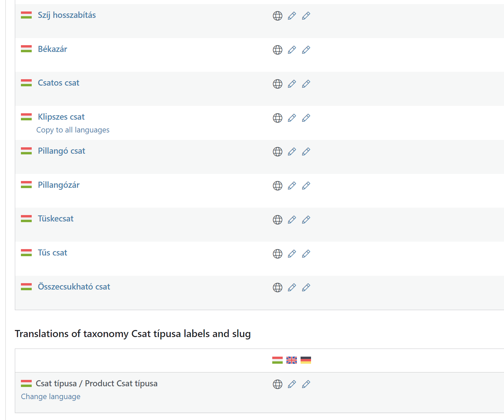Image resolution: width=504 pixels, height=420 pixels.
Task: Open the Pillangózár term link
Action: pos(59,185)
